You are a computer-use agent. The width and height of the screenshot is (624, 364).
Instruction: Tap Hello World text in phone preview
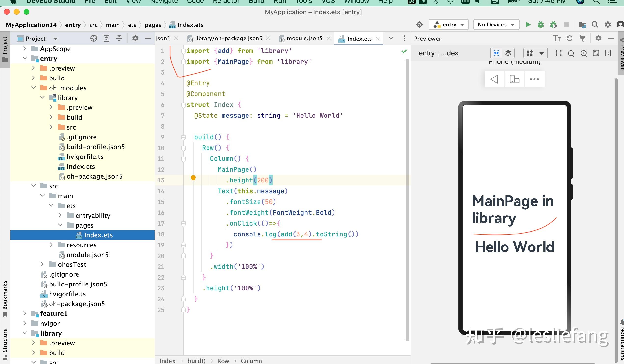point(515,247)
